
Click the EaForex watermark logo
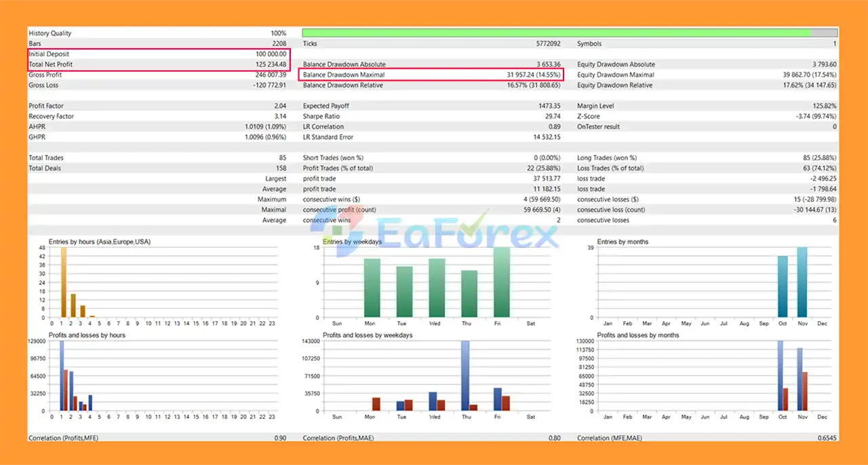pos(434,234)
